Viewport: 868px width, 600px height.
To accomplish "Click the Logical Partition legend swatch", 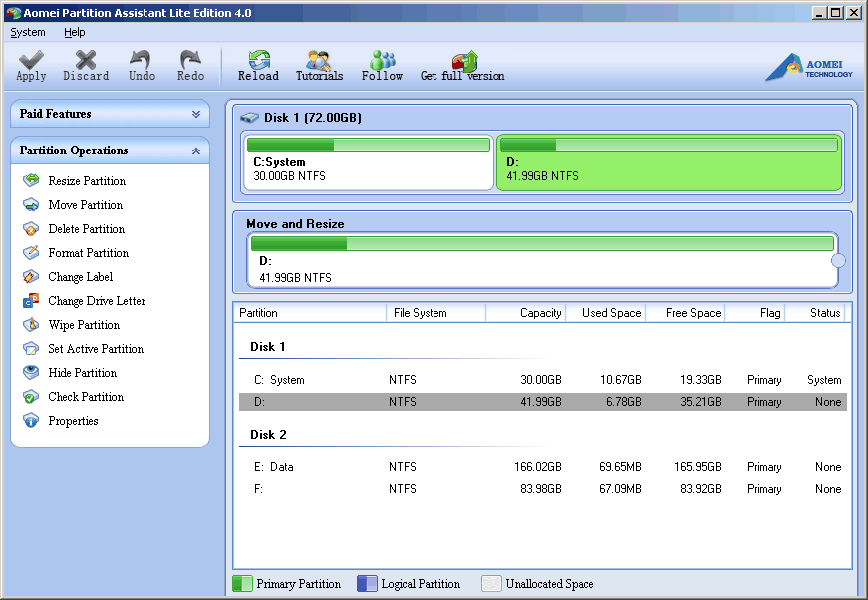I will tap(367, 583).
